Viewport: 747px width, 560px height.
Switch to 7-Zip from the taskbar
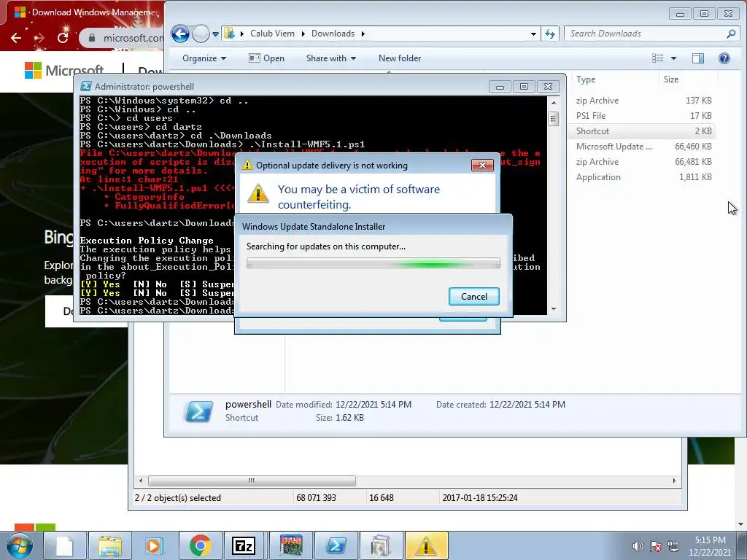pyautogui.click(x=244, y=545)
